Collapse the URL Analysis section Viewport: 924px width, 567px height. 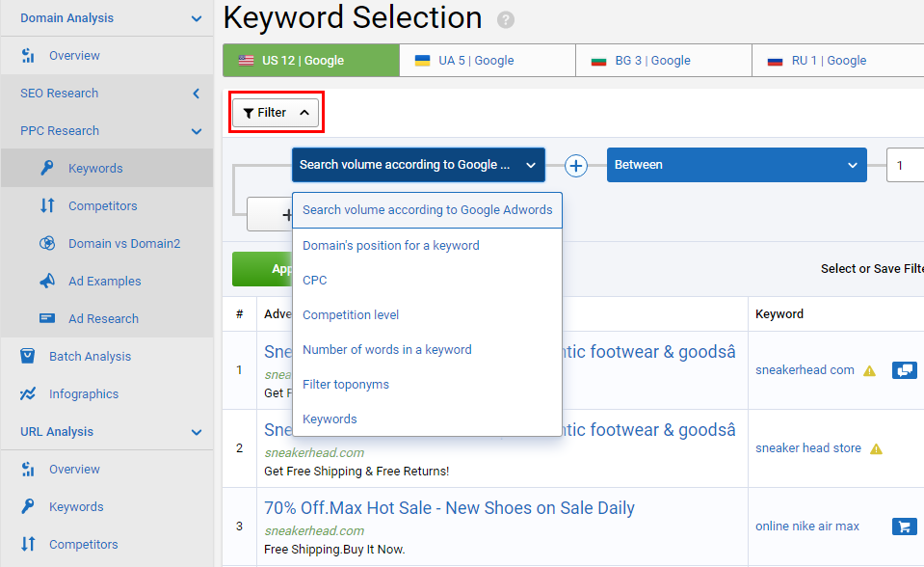pos(197,432)
